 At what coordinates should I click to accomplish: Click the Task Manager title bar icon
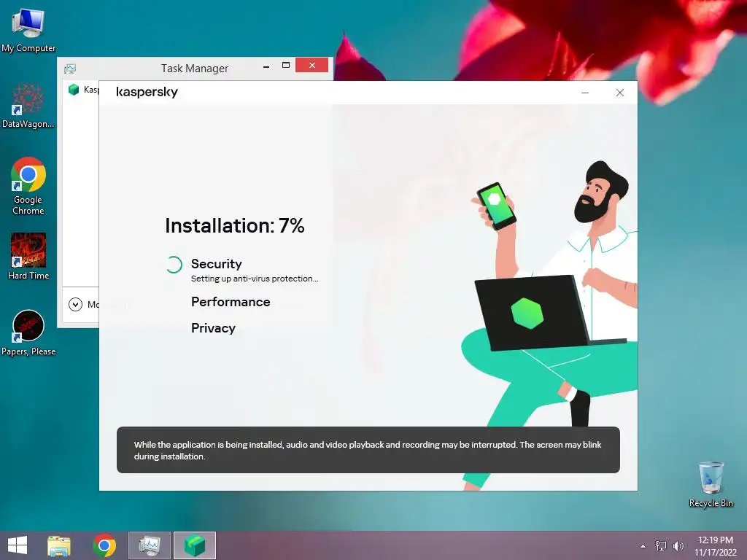pos(70,69)
